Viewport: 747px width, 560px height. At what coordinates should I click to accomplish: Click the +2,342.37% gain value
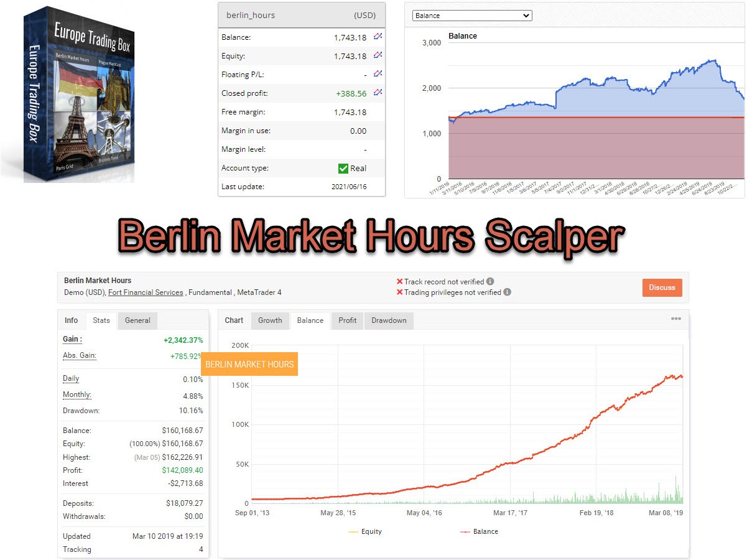(183, 340)
